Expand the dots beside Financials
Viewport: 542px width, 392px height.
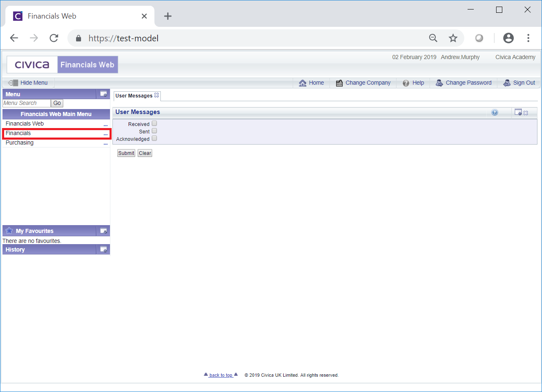(x=105, y=134)
